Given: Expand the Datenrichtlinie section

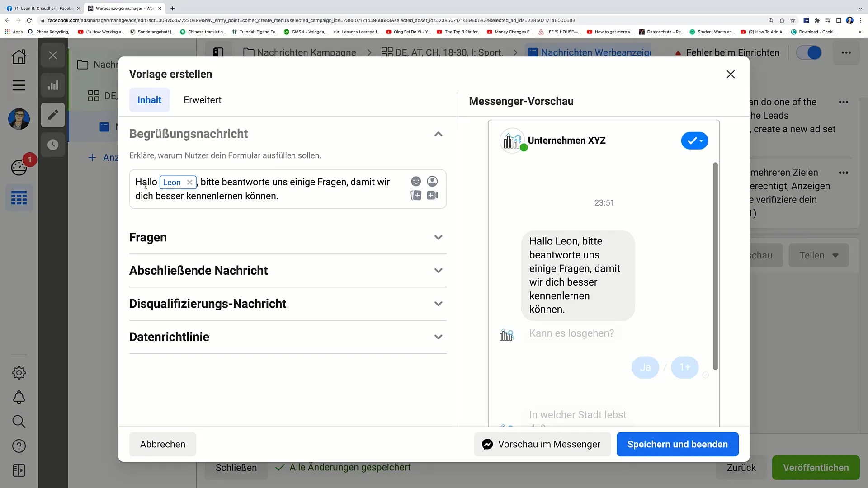Looking at the screenshot, I should [438, 337].
